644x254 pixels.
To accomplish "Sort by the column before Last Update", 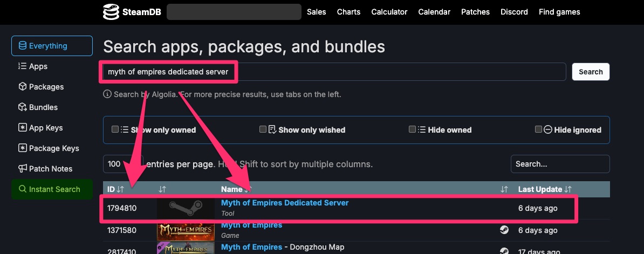I will (x=504, y=189).
